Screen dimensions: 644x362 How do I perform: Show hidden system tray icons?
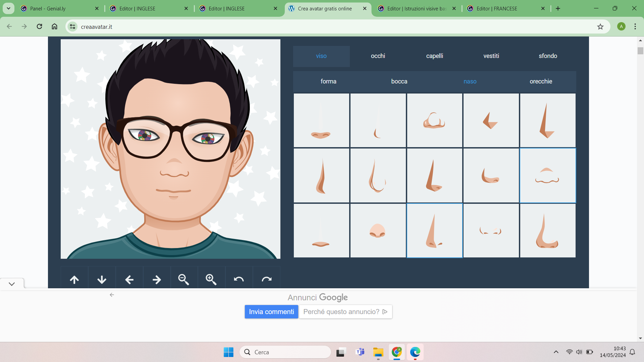[x=556, y=352]
